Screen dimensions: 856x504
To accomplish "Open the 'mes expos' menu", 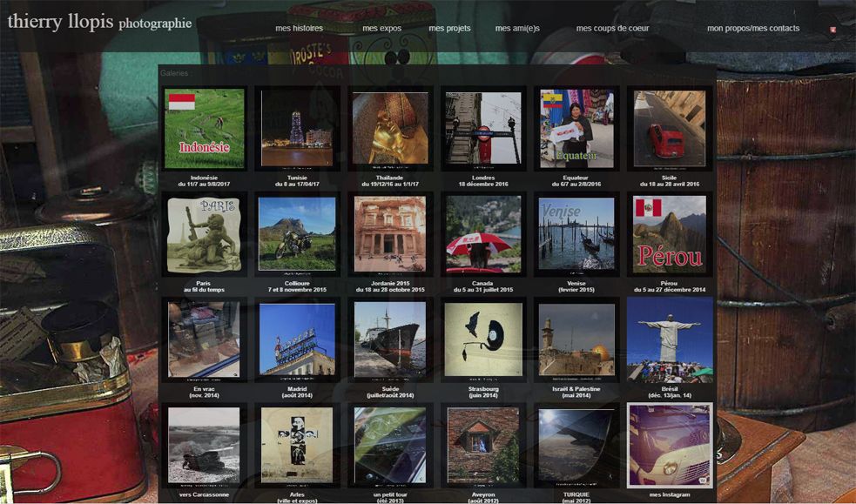I will tap(381, 29).
